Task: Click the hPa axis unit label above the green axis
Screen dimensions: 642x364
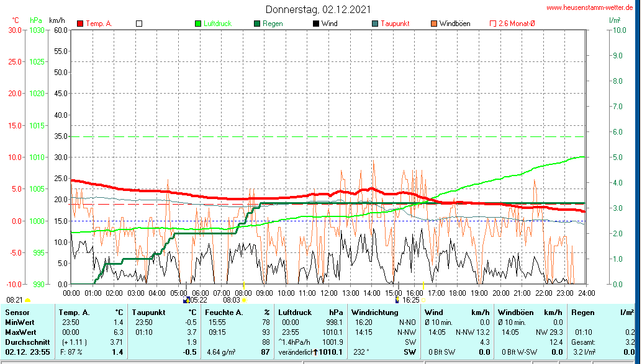Action: tap(35, 20)
